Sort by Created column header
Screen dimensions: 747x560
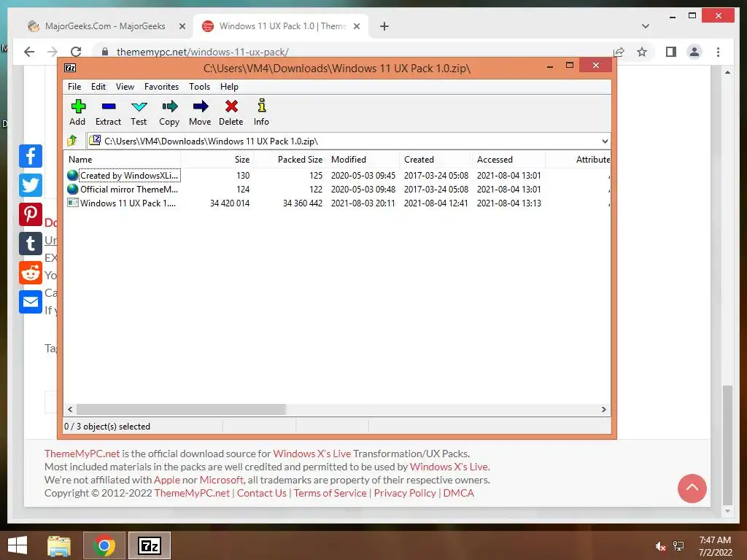pyautogui.click(x=436, y=160)
